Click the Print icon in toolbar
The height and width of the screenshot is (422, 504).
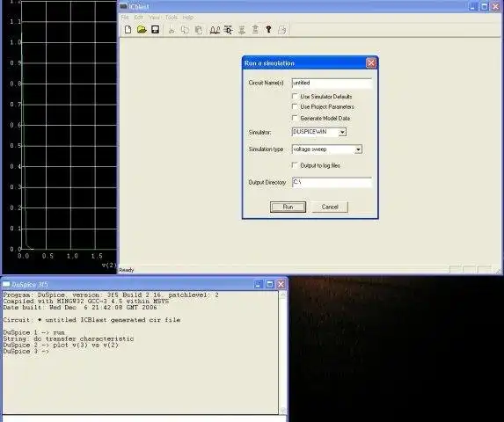(281, 30)
